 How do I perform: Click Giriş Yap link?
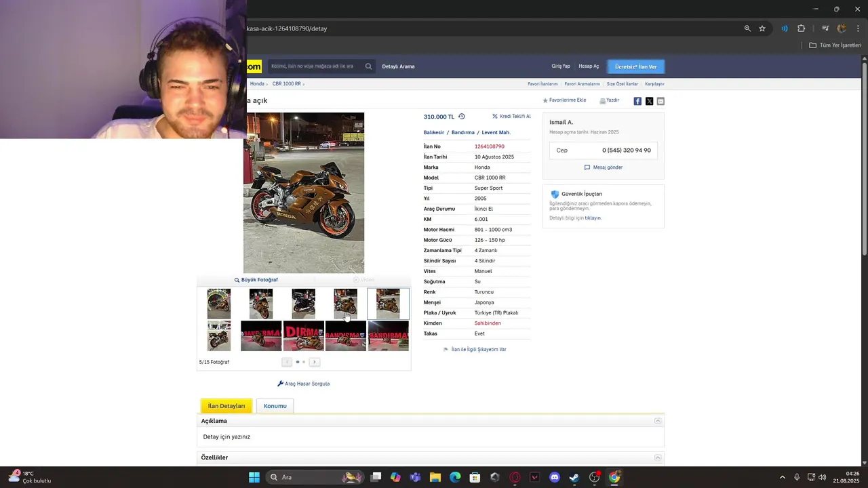561,66
